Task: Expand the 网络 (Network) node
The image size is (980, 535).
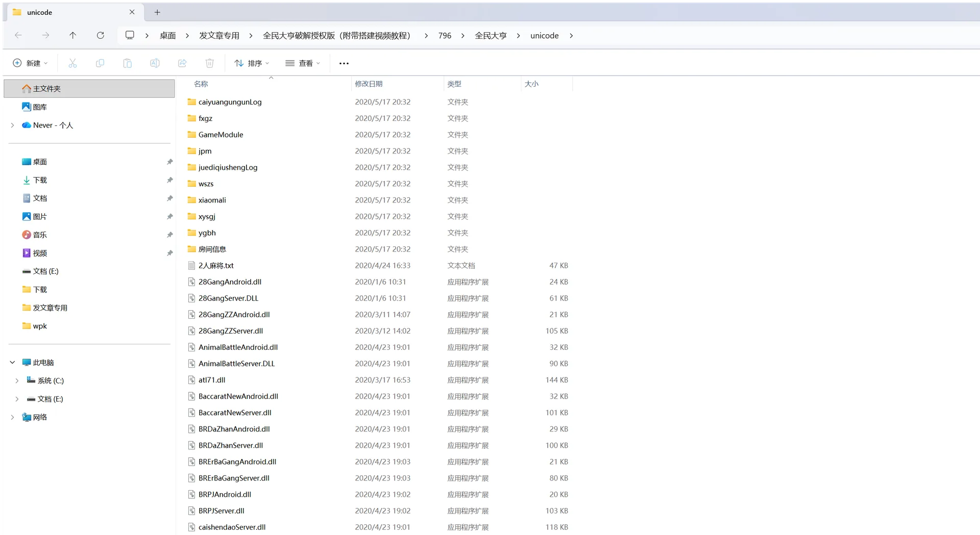Action: [13, 417]
